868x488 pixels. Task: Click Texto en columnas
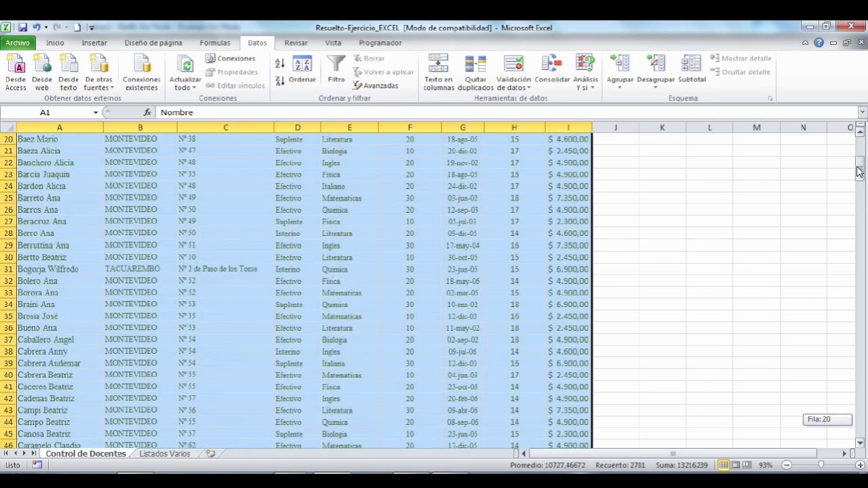click(438, 73)
